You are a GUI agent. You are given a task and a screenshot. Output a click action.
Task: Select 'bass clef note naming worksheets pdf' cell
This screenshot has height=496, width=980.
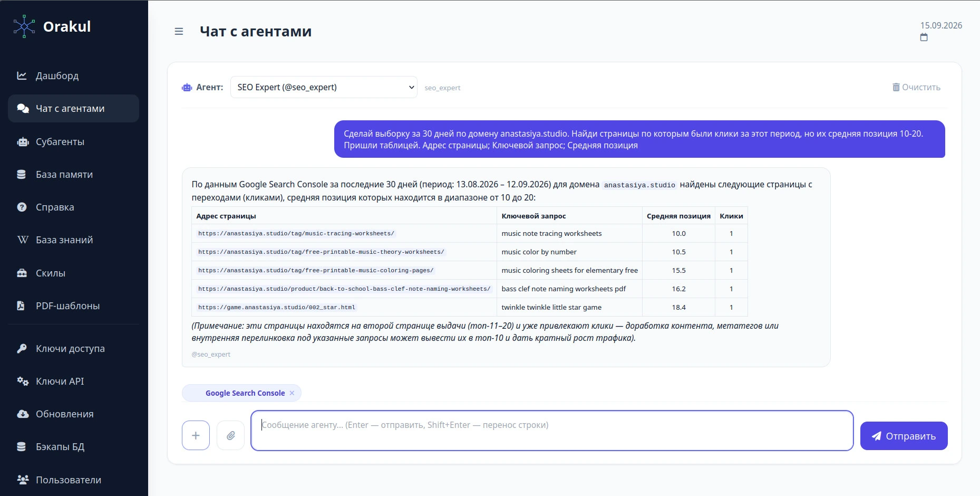(569, 289)
